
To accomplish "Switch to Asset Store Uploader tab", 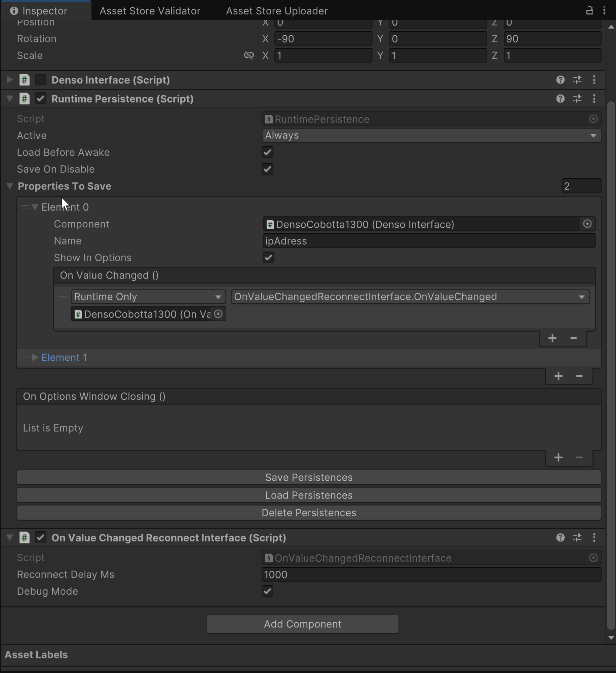I will click(x=277, y=11).
